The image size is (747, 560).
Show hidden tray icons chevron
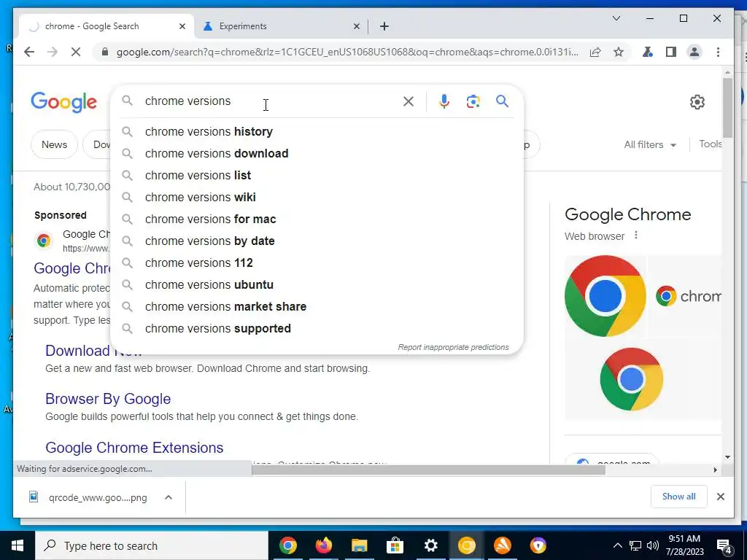(617, 545)
